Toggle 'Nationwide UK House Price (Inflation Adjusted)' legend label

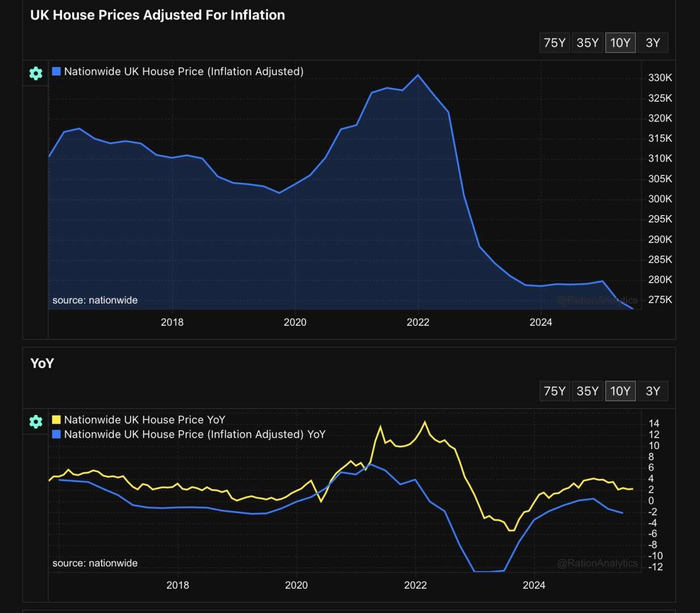[183, 72]
